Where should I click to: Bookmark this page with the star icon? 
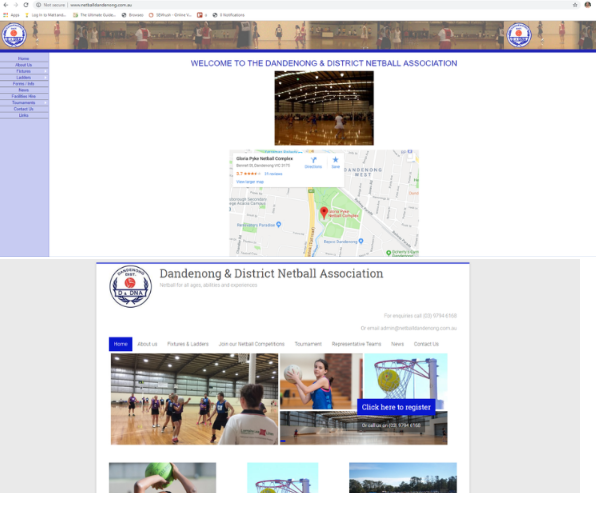[x=575, y=5]
